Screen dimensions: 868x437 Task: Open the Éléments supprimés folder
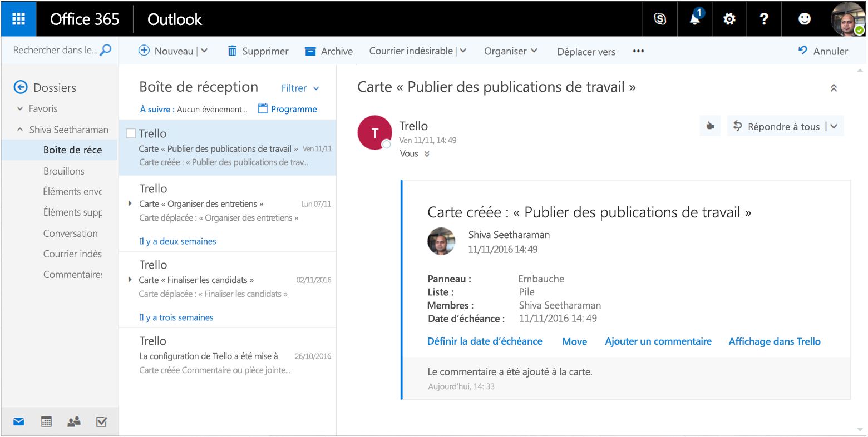[x=72, y=212]
